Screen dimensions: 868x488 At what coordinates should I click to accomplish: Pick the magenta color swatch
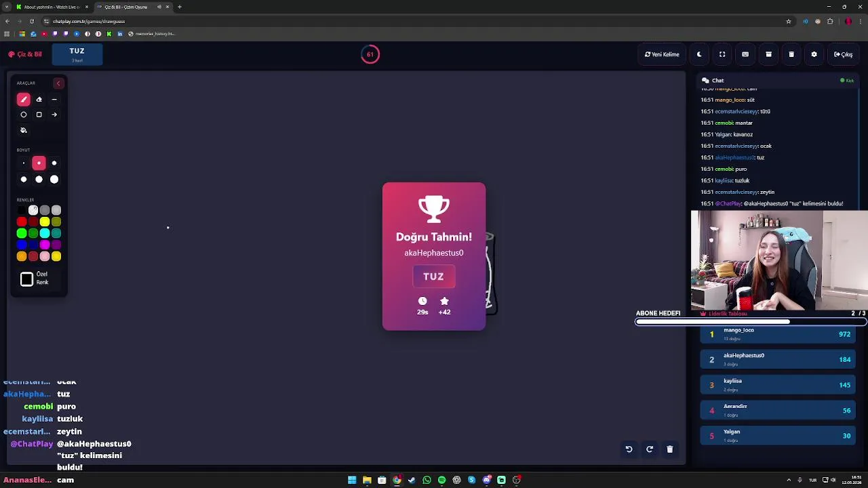(x=45, y=245)
